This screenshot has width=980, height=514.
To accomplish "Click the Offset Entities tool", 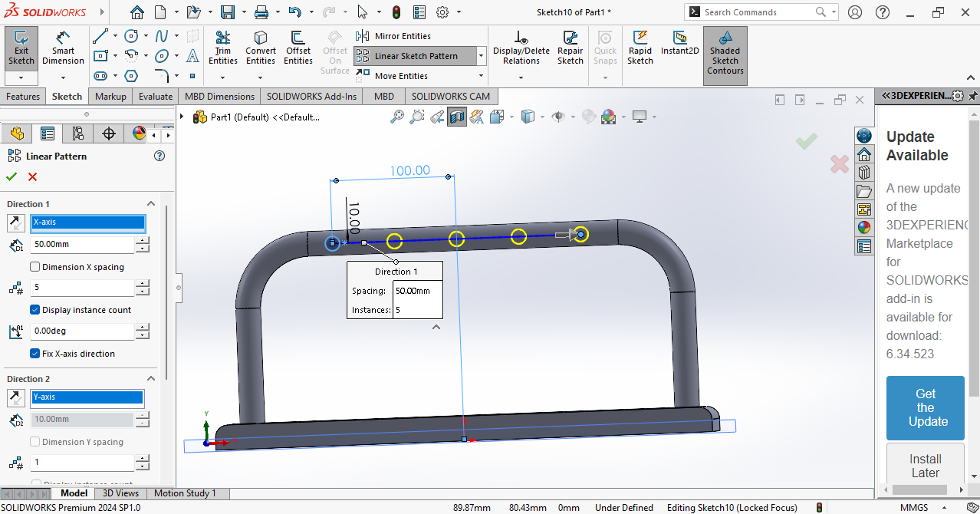I will [298, 48].
